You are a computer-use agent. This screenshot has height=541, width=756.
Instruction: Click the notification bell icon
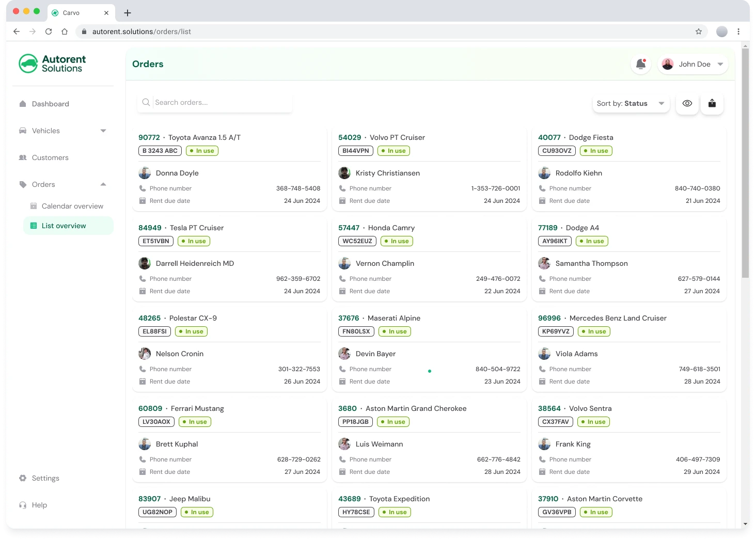click(641, 64)
